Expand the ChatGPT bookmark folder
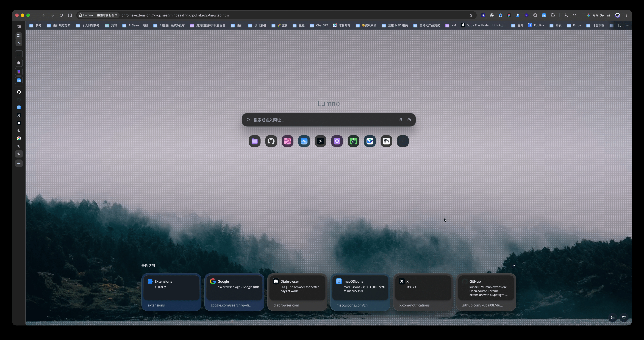Viewport: 644px width, 340px height. pos(319,25)
